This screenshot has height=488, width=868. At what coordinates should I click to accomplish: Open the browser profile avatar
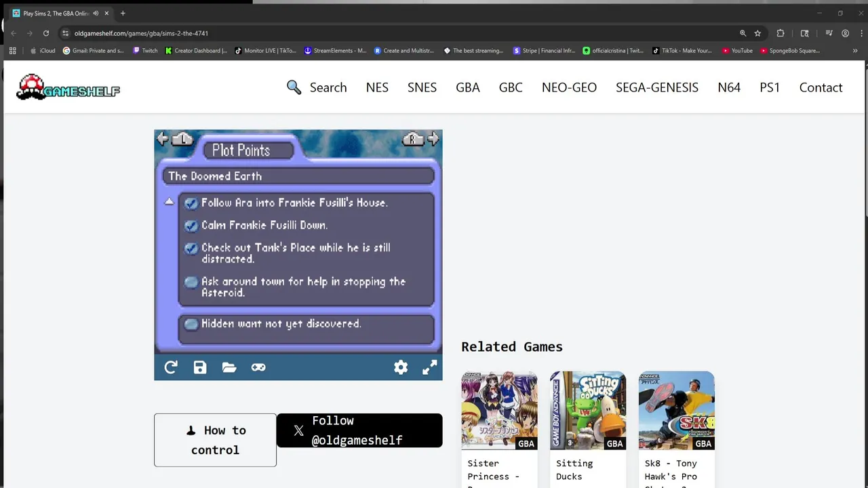click(845, 33)
